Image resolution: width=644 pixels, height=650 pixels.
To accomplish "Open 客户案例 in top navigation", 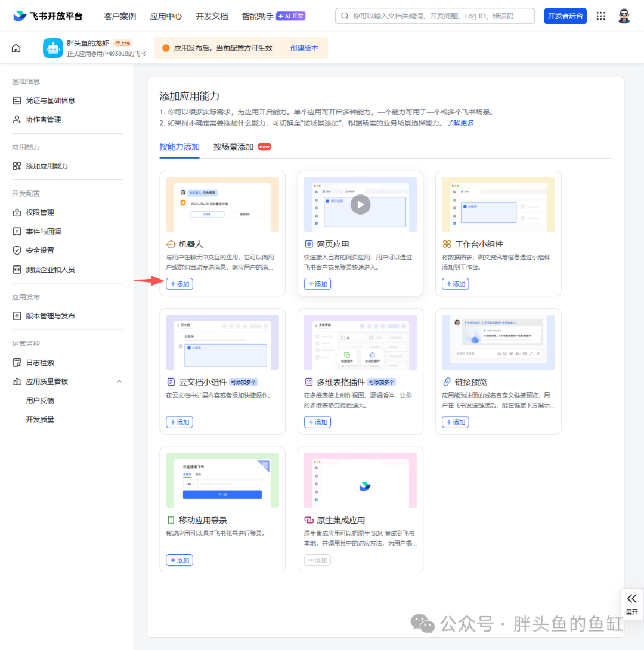I will [x=120, y=16].
